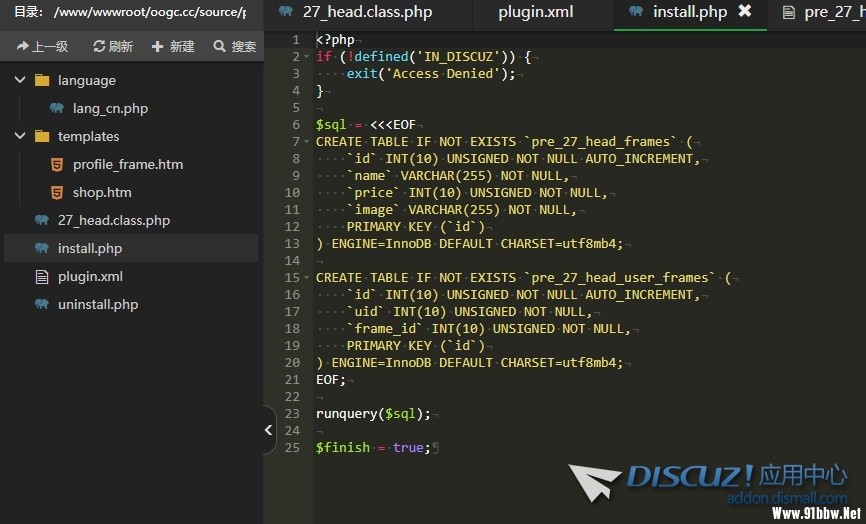Switch to the plugin.xml tab
This screenshot has height=524, width=866.
536,12
